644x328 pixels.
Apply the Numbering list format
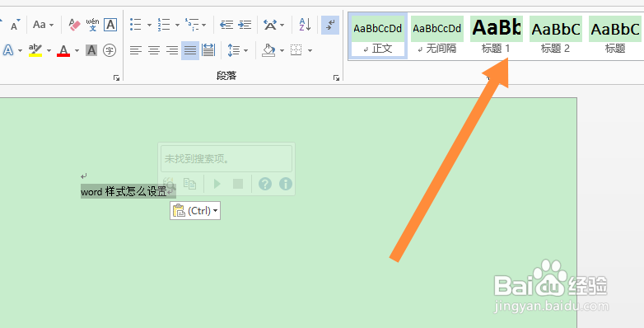(164, 25)
